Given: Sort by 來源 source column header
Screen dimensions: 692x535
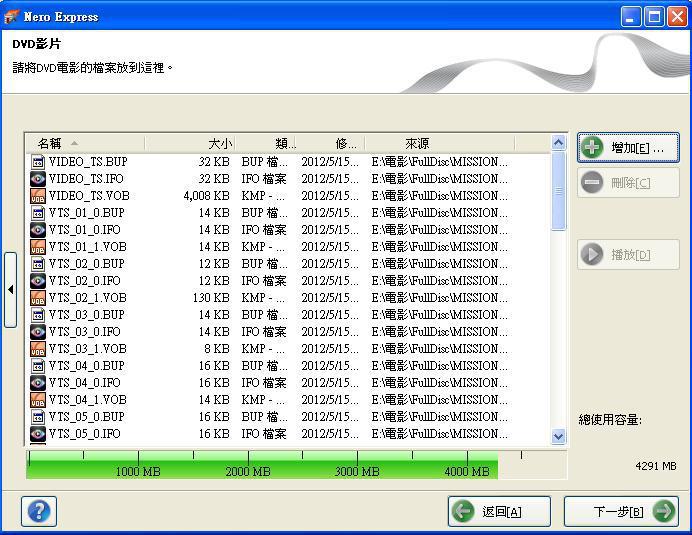Looking at the screenshot, I should 440,143.
